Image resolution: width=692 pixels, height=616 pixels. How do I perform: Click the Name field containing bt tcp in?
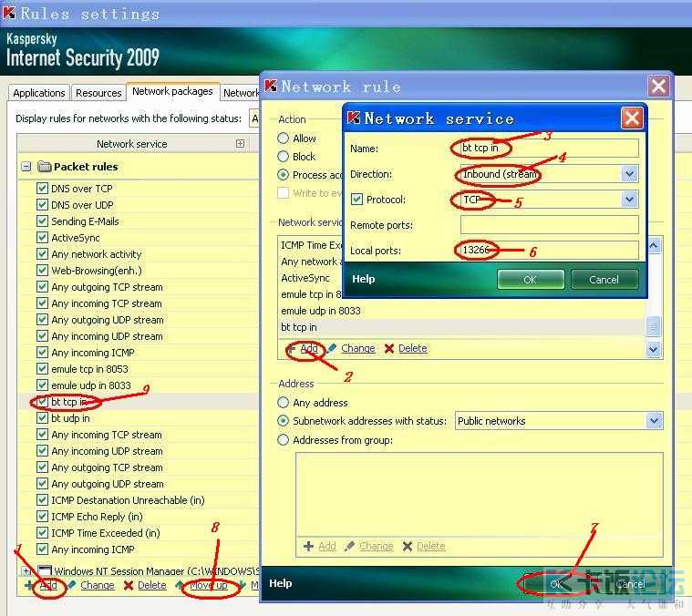pos(549,149)
